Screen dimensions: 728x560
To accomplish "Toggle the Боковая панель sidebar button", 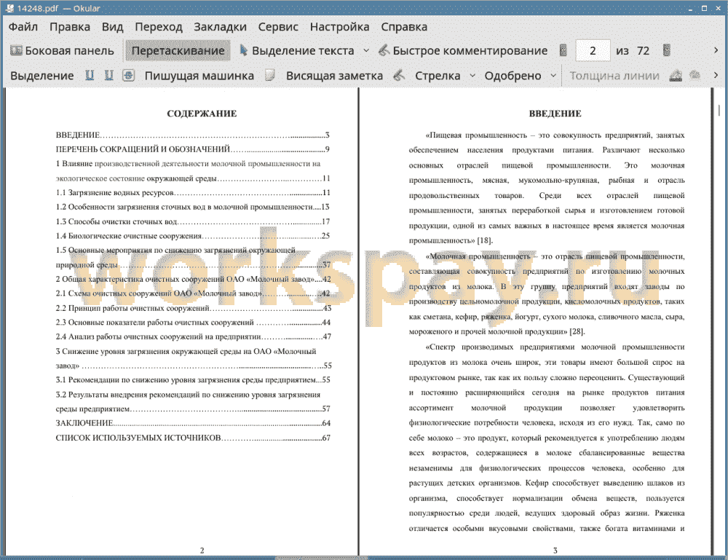I will tap(62, 51).
